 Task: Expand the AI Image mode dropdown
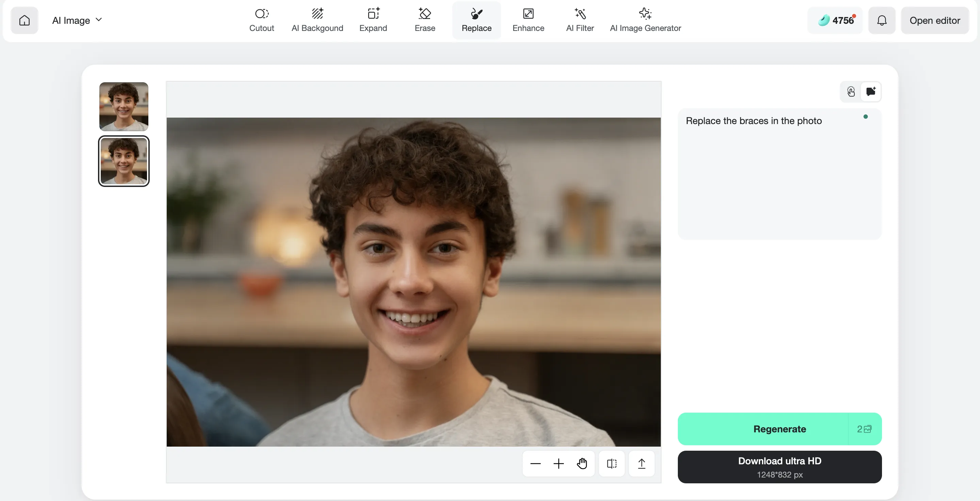click(77, 20)
